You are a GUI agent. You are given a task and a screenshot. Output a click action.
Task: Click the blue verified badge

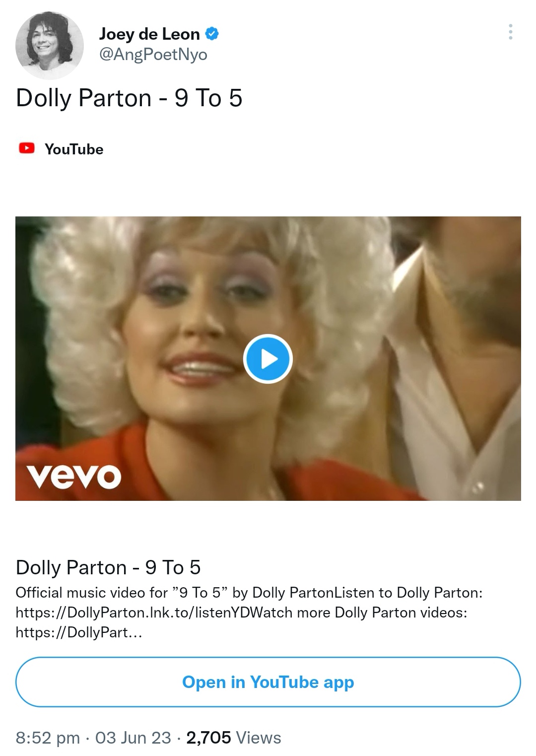click(x=212, y=34)
